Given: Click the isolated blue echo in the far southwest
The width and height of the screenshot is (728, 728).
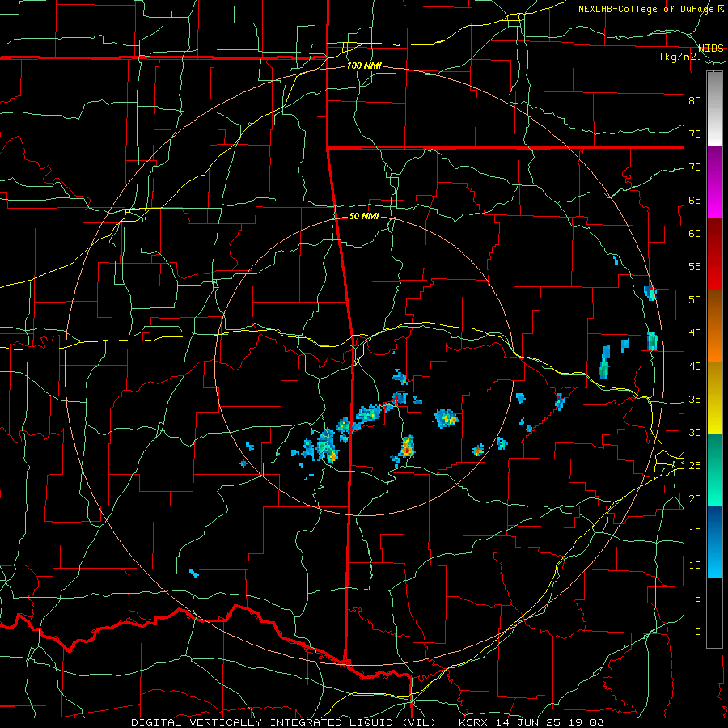Looking at the screenshot, I should 194,574.
